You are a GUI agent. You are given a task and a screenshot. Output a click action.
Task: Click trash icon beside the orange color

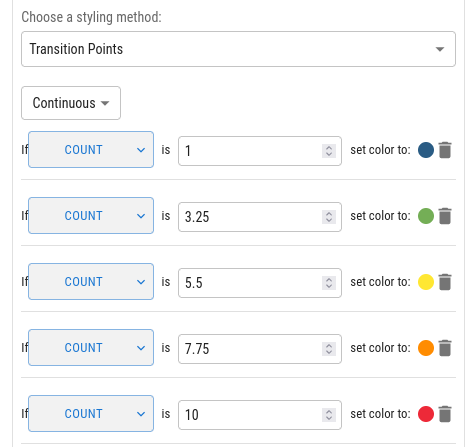point(445,348)
